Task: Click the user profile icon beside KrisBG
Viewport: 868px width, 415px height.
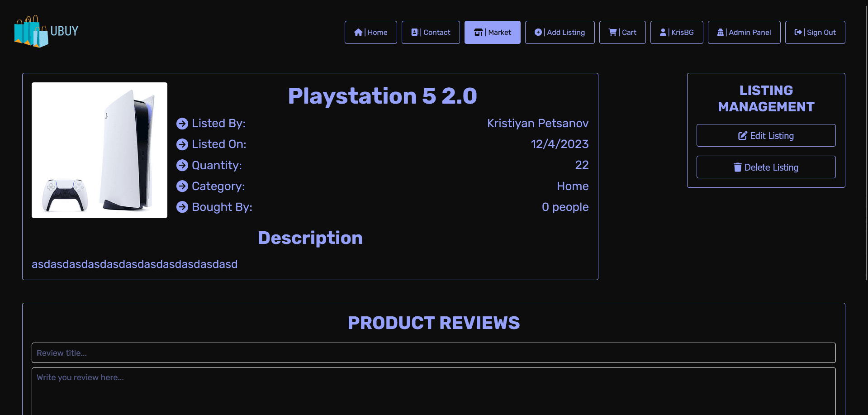Action: [x=663, y=33]
